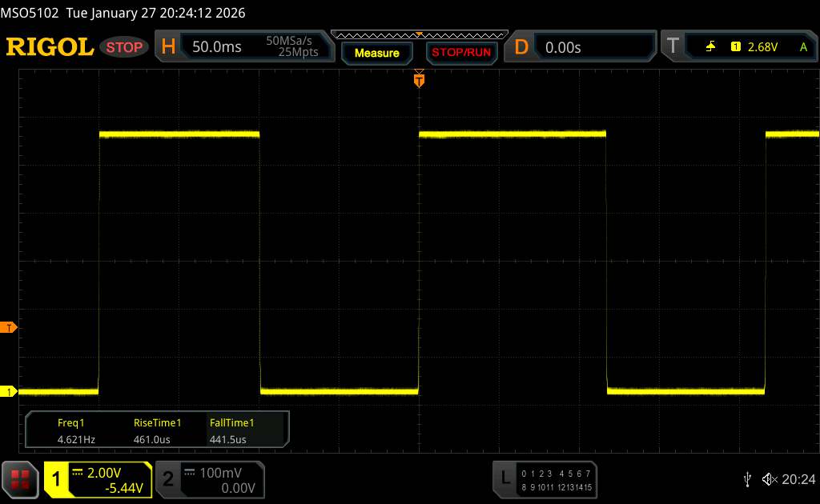820x504 pixels.
Task: Select the 50.0ms timebase value
Action: click(217, 47)
